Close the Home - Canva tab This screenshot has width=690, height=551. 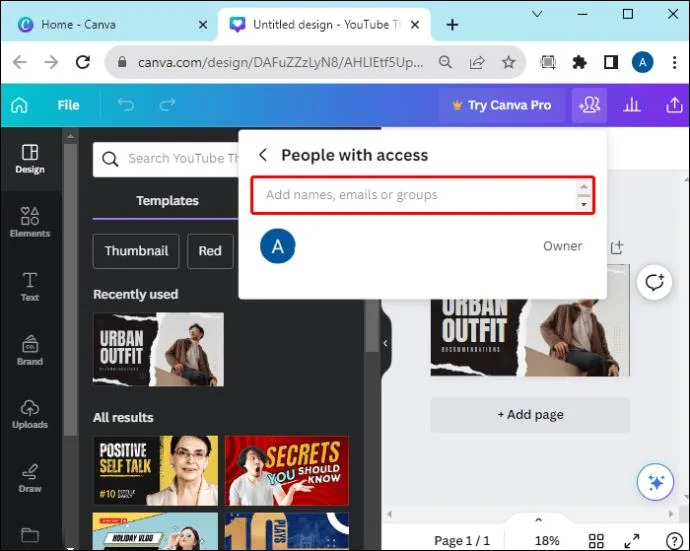pos(203,25)
